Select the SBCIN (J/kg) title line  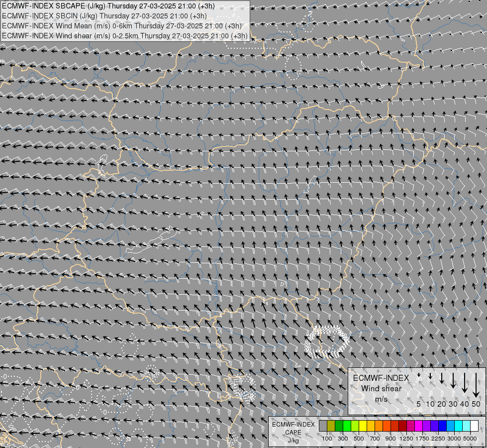104,16
